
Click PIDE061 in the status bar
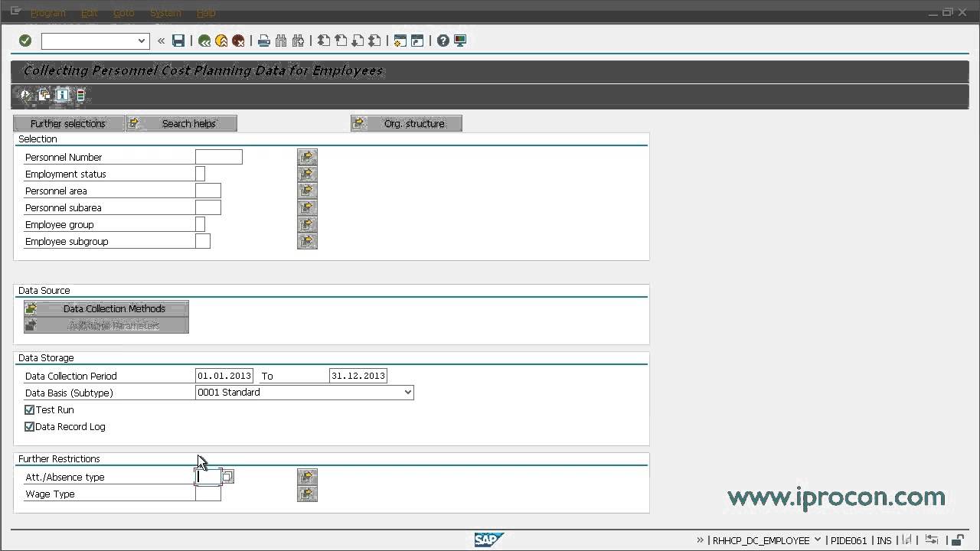pyautogui.click(x=848, y=540)
